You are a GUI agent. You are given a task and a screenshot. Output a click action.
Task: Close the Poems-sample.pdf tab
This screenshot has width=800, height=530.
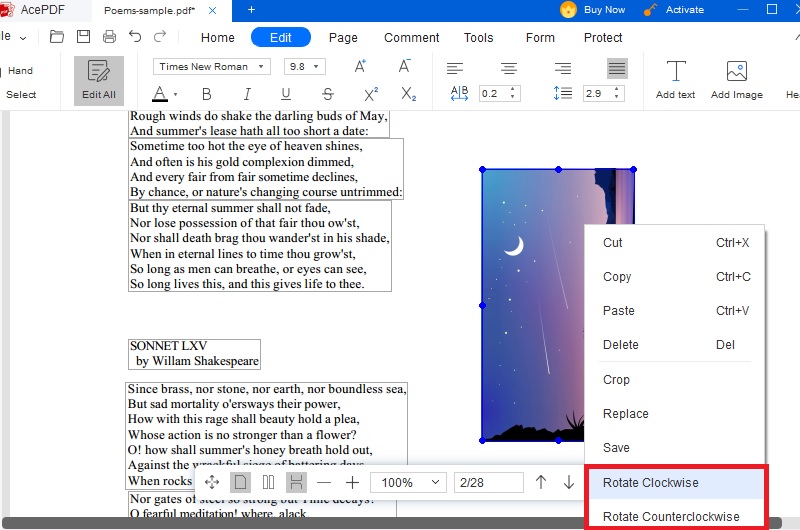tap(213, 10)
